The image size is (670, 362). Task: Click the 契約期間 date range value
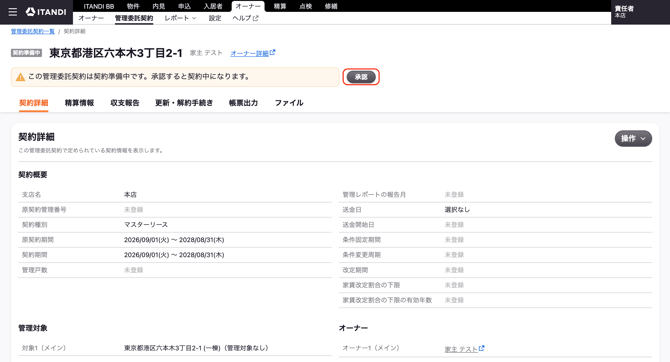(x=174, y=255)
